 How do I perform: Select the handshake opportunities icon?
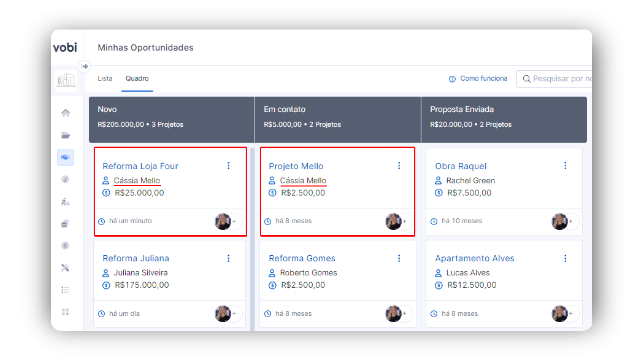pyautogui.click(x=66, y=157)
